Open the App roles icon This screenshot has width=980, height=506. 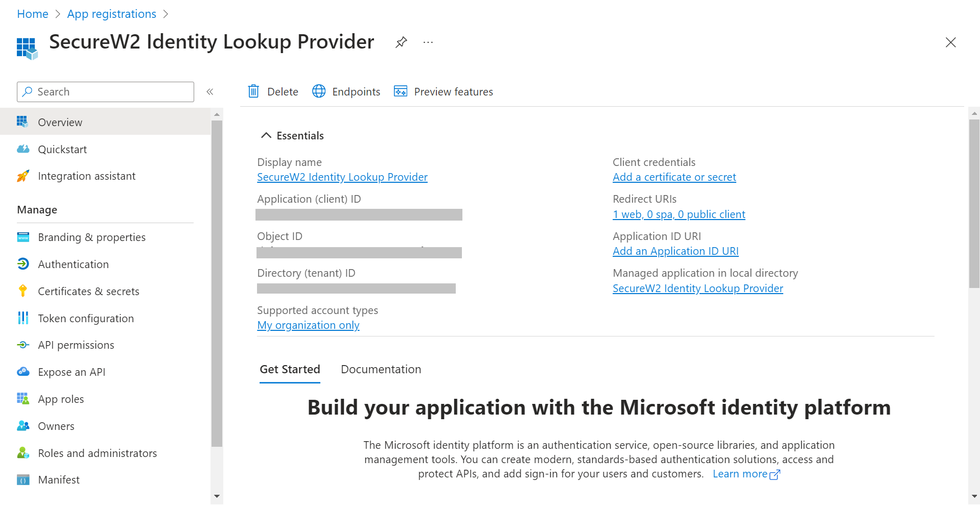coord(23,399)
